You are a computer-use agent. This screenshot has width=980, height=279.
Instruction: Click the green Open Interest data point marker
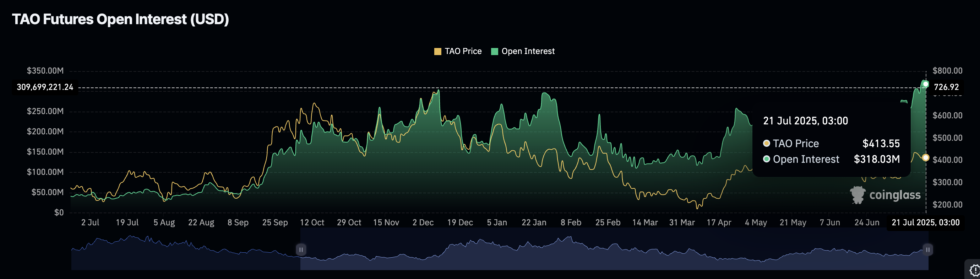pyautogui.click(x=926, y=84)
